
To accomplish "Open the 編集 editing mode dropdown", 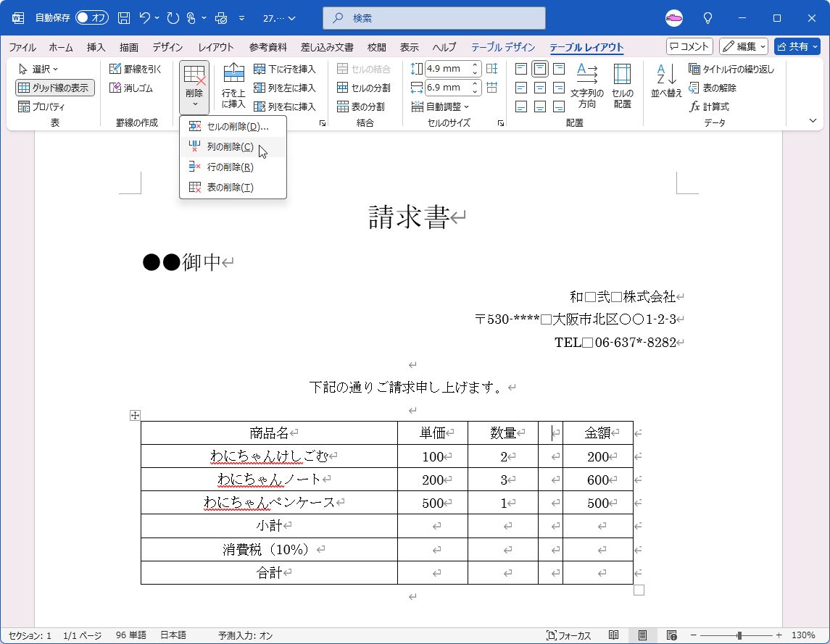I will click(x=744, y=46).
